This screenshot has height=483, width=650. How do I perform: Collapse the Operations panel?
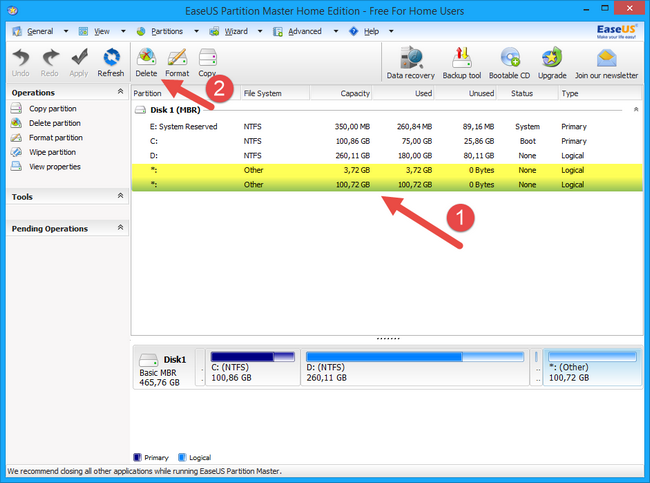point(121,93)
